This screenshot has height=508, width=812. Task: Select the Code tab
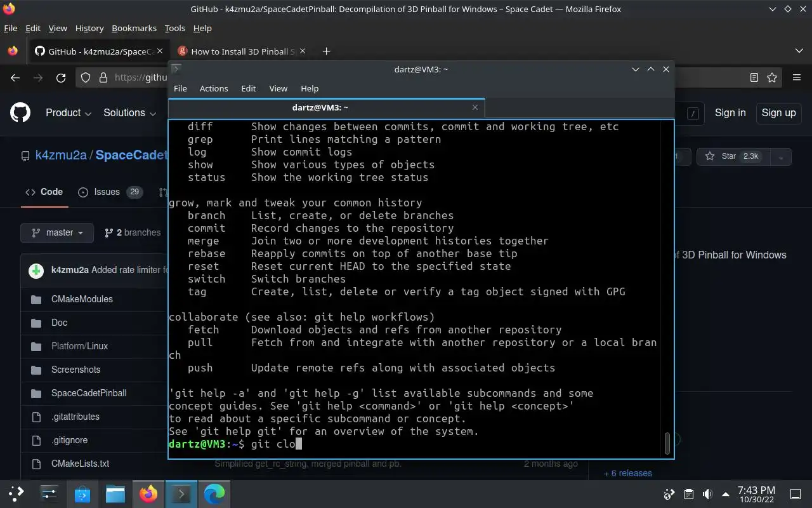click(x=44, y=192)
